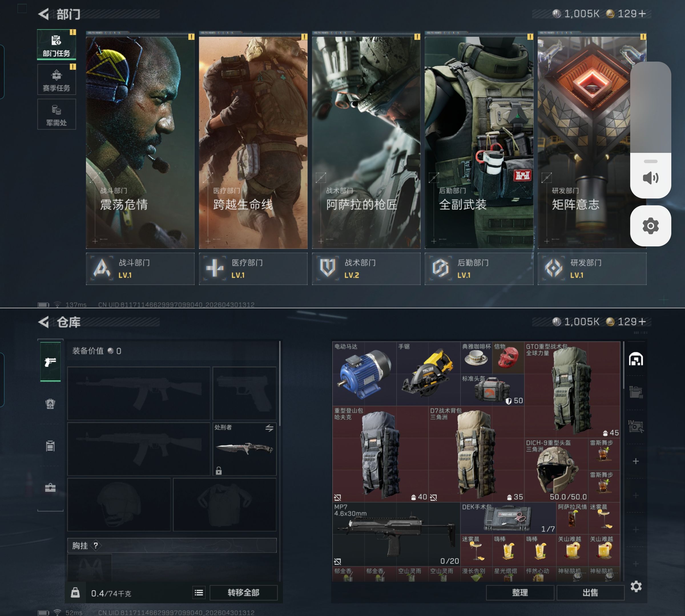Open the secure case (briefcase) tab icon
This screenshot has width=685, height=616.
51,487
